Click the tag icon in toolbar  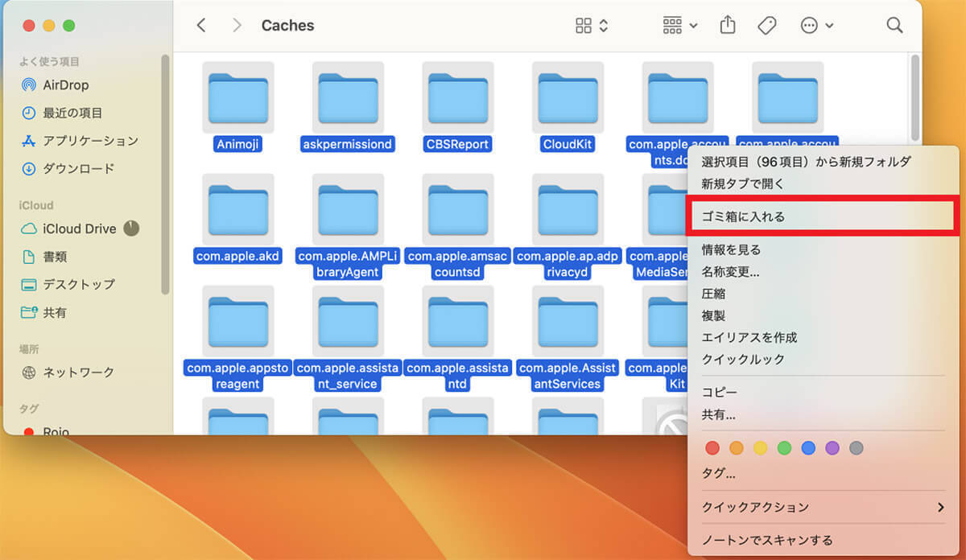tap(767, 26)
